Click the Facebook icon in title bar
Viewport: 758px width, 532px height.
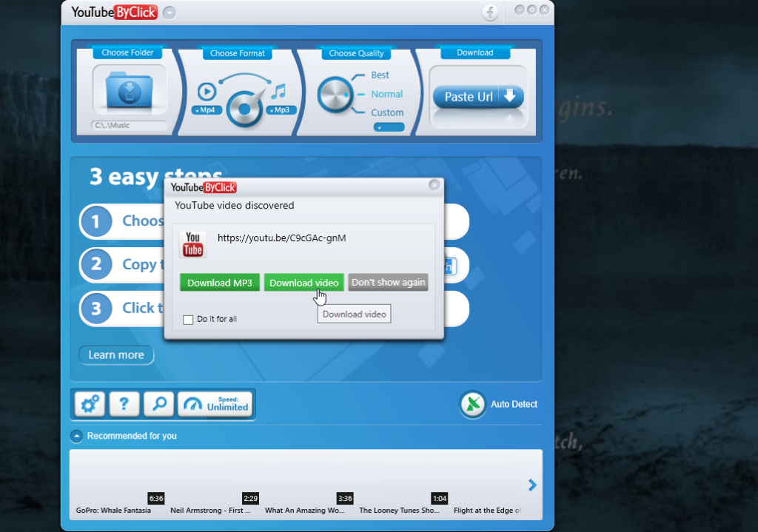click(x=490, y=13)
